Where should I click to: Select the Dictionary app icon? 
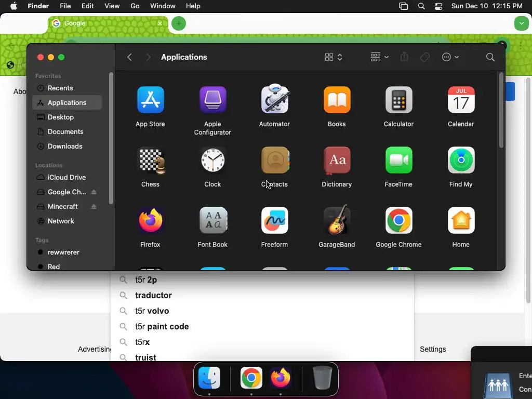pos(337,161)
